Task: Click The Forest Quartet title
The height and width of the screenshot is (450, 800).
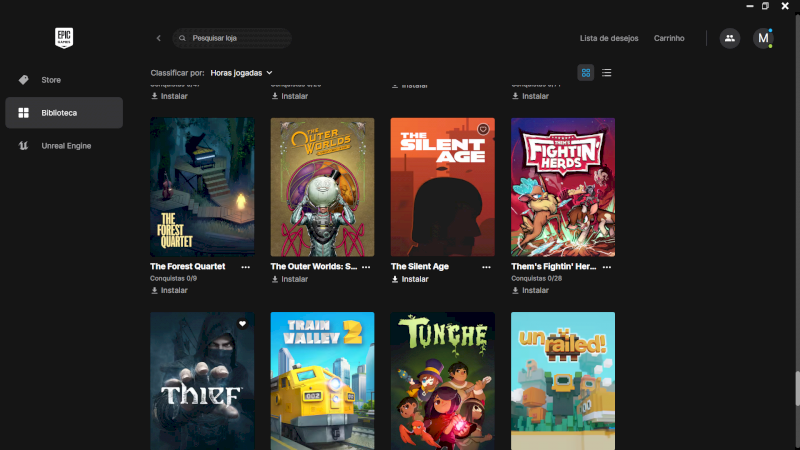Action: [187, 266]
